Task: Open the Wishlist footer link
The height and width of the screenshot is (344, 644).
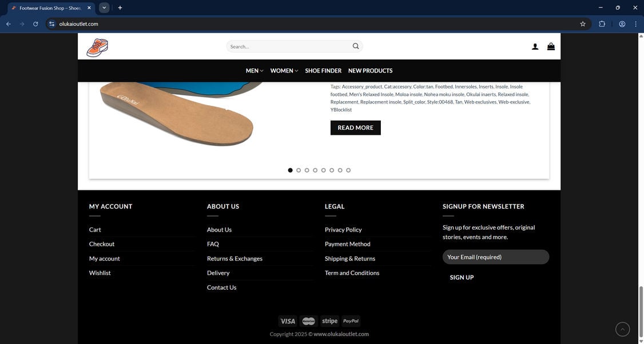Action: pyautogui.click(x=100, y=273)
